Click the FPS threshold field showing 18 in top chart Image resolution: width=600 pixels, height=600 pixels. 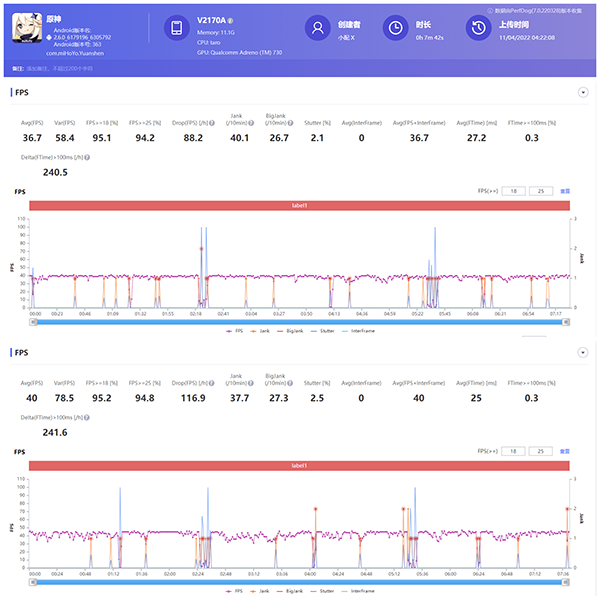click(514, 190)
